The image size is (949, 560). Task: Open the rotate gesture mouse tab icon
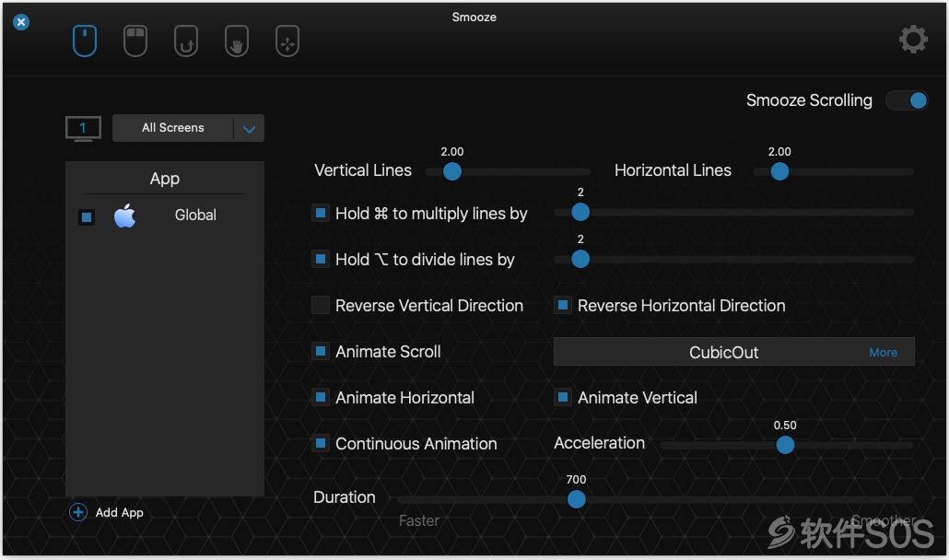(186, 41)
